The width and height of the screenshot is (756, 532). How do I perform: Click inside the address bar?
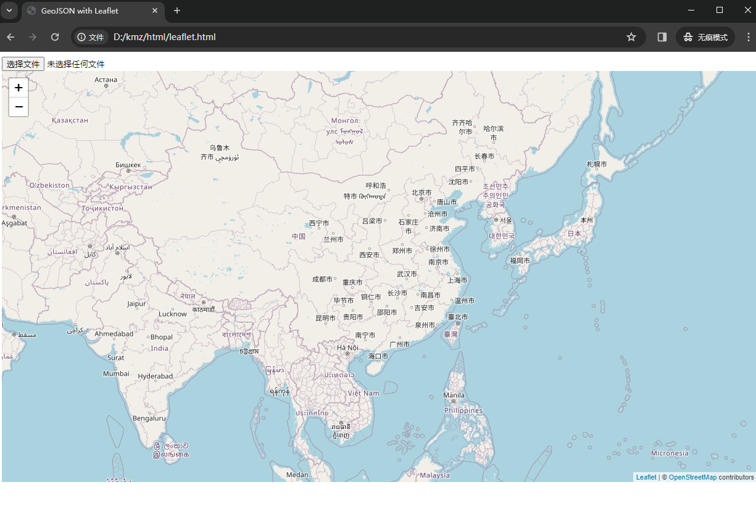[x=247, y=37]
